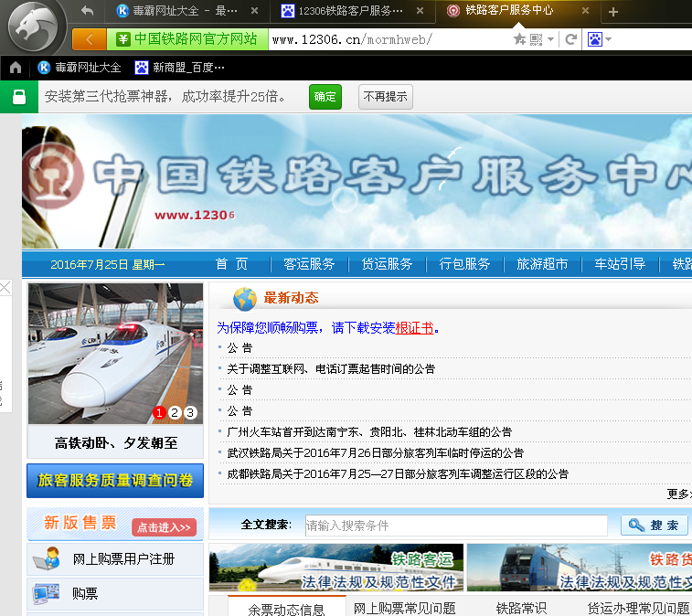The image size is (692, 616).
Task: Click 高铁动卧、夕发朝至 caption
Action: point(116,442)
